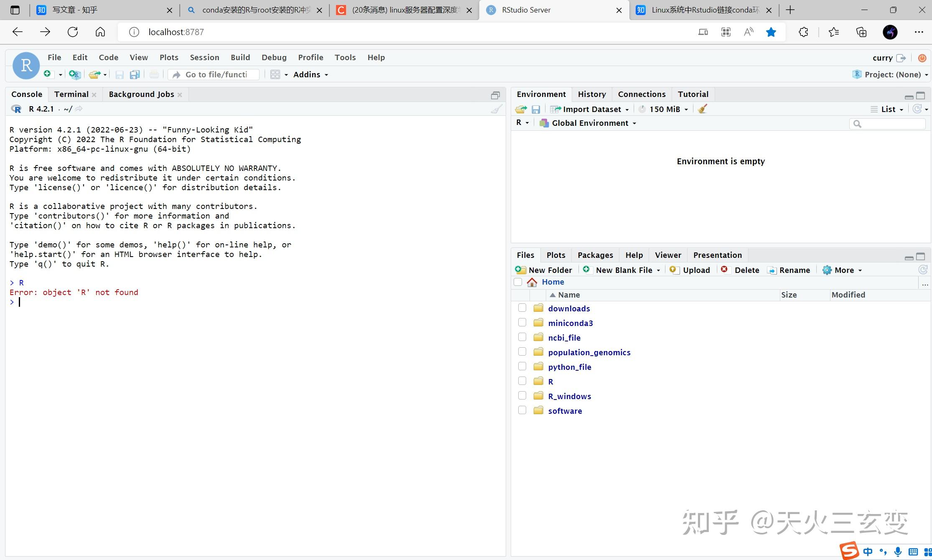
Task: Click the New Folder button
Action: [544, 270]
